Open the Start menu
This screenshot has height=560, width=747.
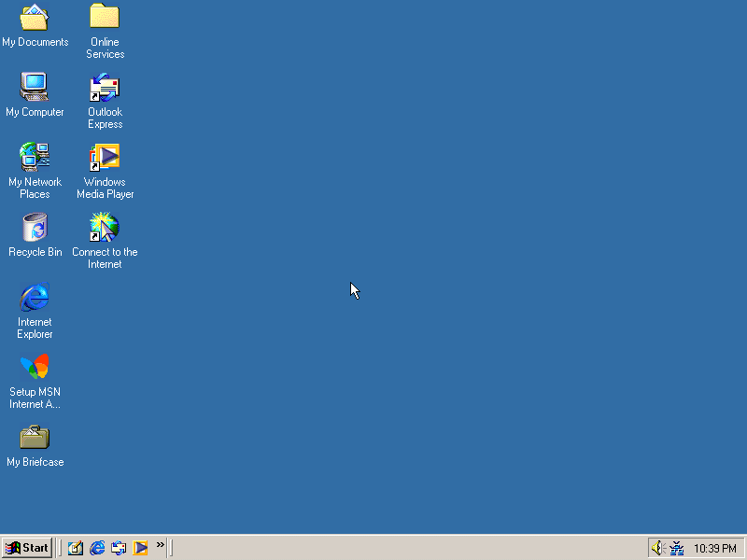pos(26,548)
